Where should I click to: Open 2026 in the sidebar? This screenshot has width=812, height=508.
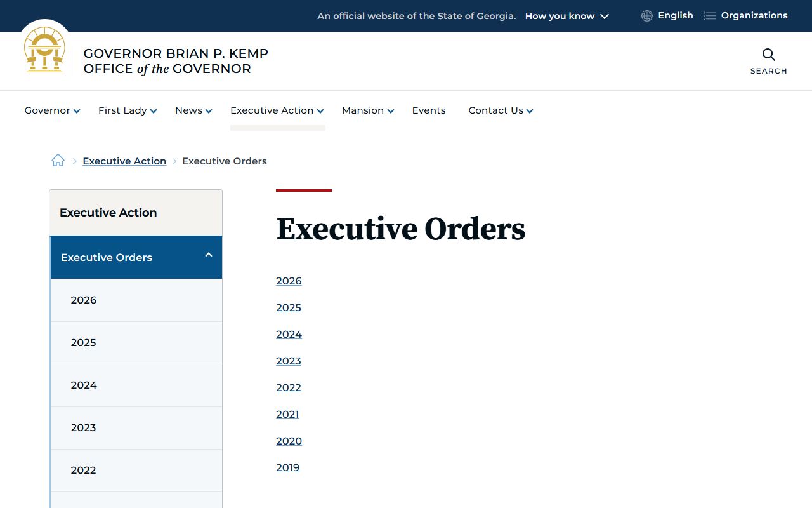136,300
